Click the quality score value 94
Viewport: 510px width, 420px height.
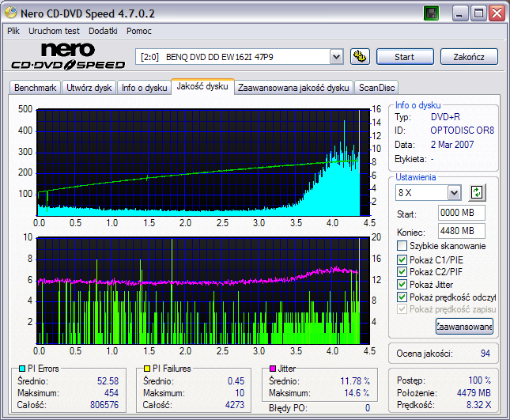[485, 354]
